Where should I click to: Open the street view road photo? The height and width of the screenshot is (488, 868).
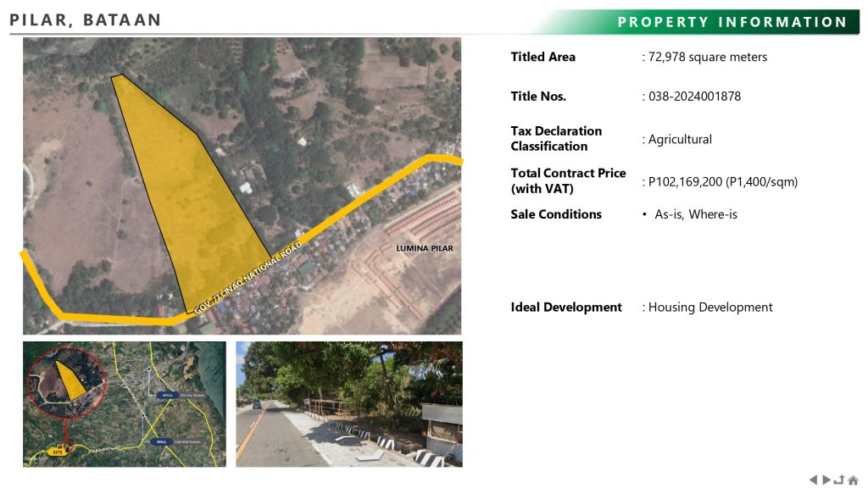348,404
